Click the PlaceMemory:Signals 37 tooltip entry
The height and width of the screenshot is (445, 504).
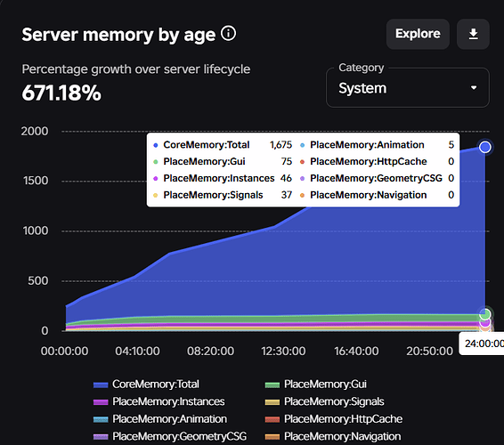click(x=223, y=195)
